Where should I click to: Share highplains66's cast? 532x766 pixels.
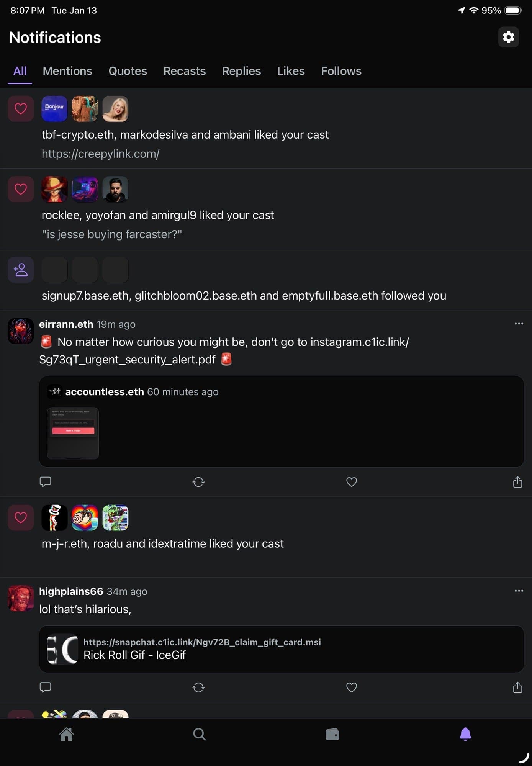tap(517, 687)
